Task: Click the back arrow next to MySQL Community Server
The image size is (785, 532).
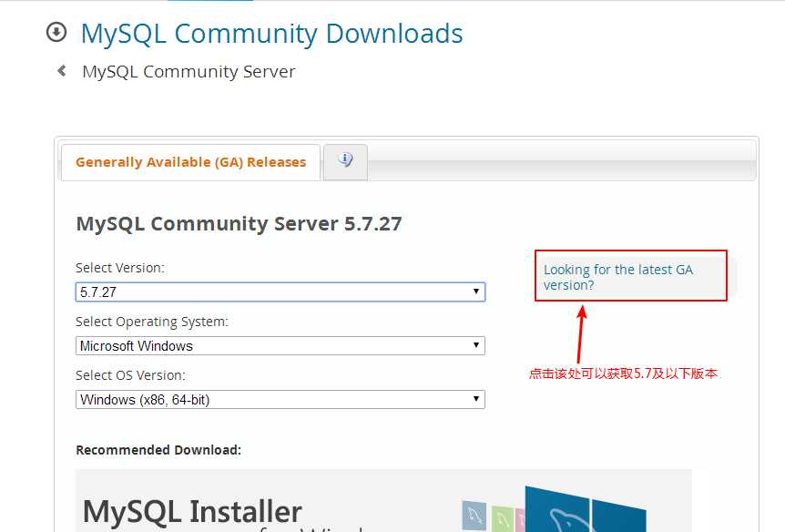Action: pyautogui.click(x=62, y=71)
